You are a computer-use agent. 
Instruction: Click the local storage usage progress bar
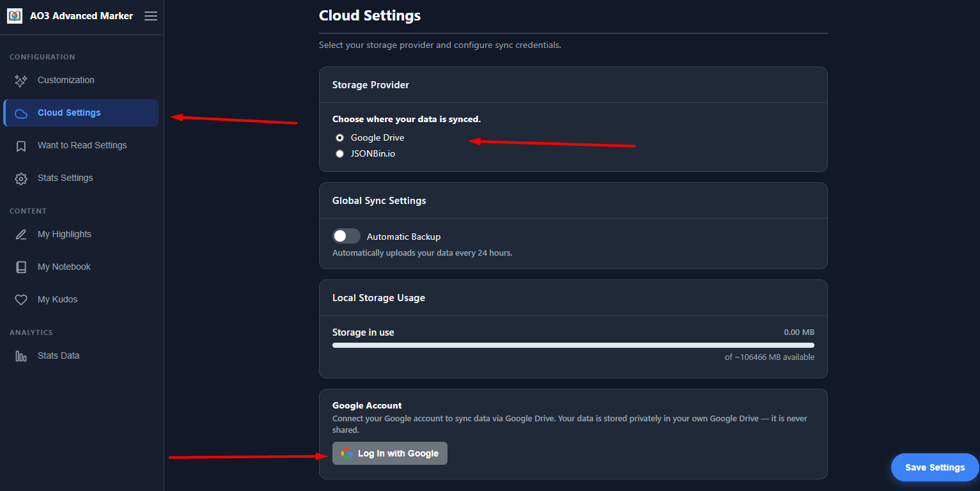point(573,345)
